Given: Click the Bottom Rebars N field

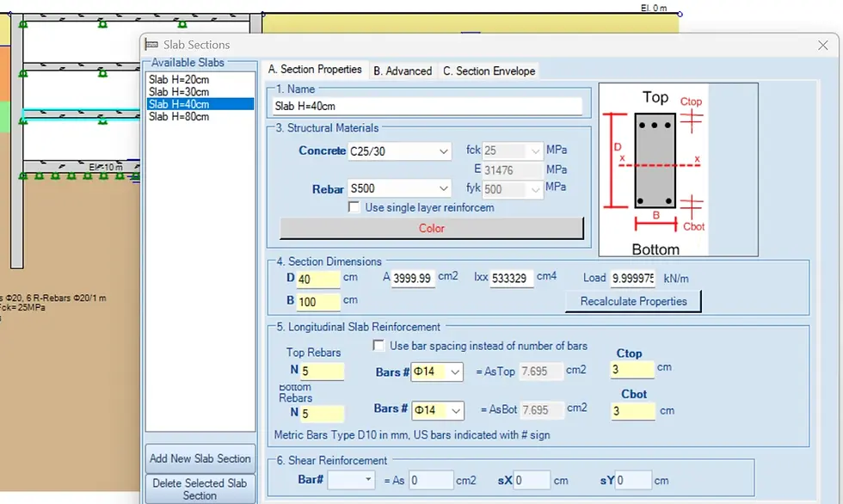Looking at the screenshot, I should point(322,413).
